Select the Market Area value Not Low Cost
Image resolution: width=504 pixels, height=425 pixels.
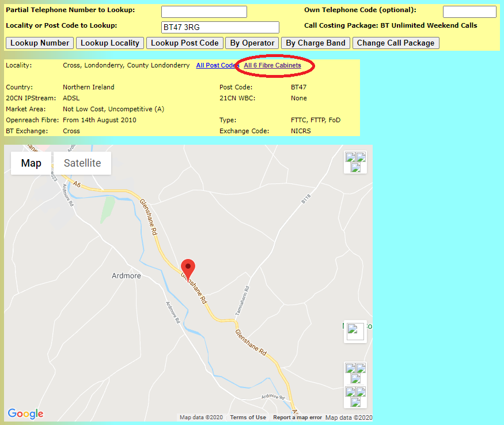[113, 109]
